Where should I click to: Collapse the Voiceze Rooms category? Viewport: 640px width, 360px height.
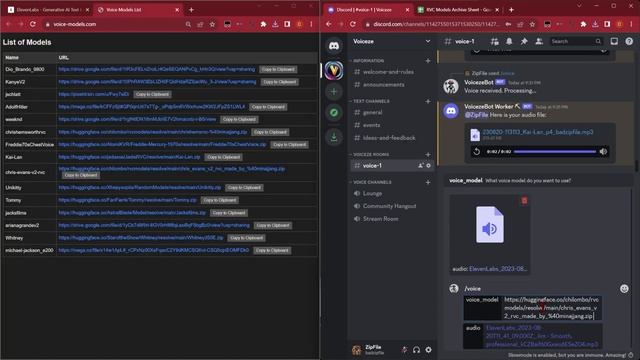371,155
